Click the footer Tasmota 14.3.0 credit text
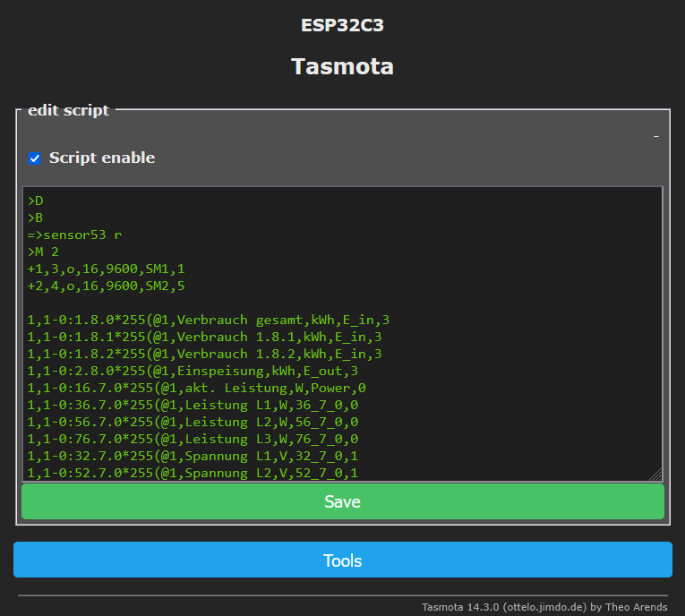The width and height of the screenshot is (685, 616). coord(544,607)
